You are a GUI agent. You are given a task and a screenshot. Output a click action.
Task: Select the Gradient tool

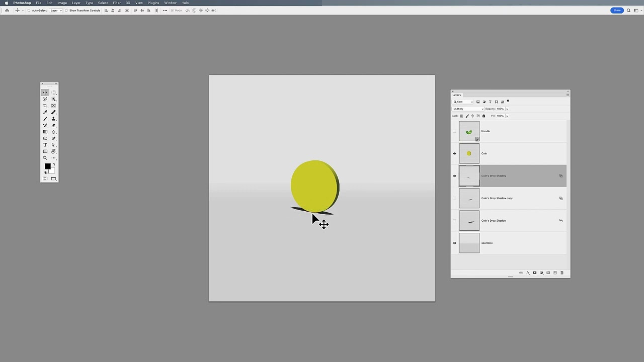click(x=45, y=132)
